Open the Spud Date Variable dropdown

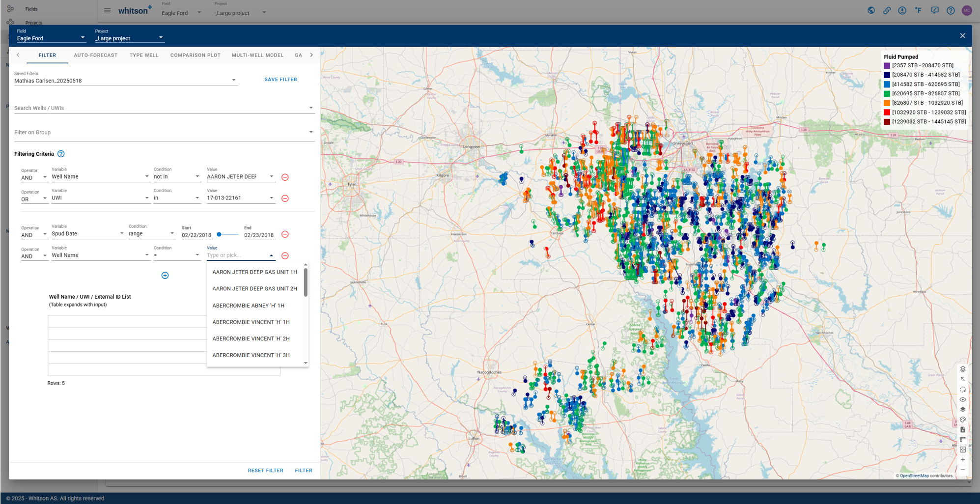point(88,234)
